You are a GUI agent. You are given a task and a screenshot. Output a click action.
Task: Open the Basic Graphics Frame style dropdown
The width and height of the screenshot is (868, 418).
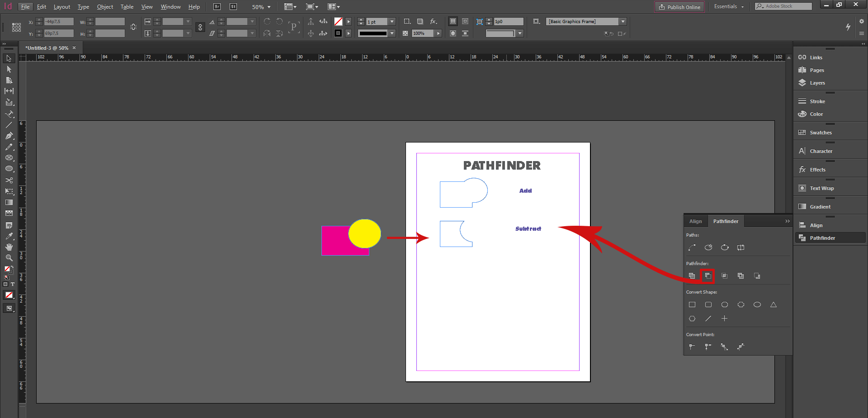tap(623, 21)
